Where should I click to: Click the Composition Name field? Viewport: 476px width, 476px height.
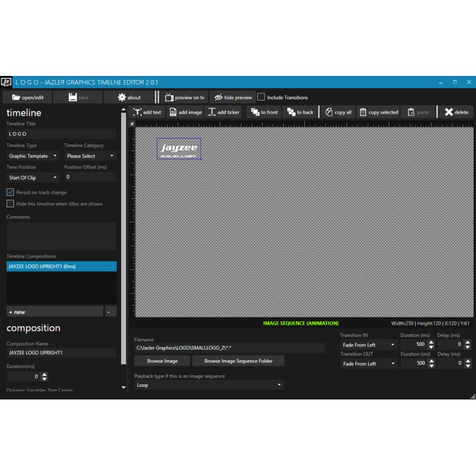coord(61,352)
